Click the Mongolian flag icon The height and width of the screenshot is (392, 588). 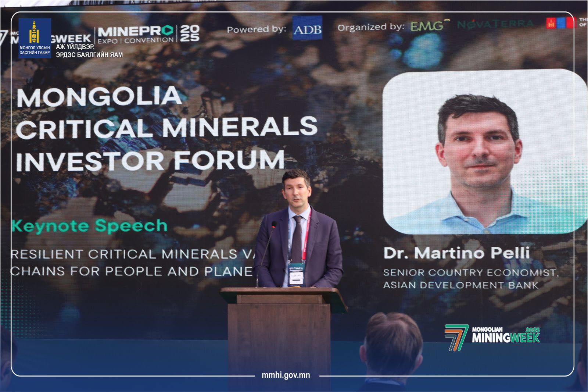560,23
